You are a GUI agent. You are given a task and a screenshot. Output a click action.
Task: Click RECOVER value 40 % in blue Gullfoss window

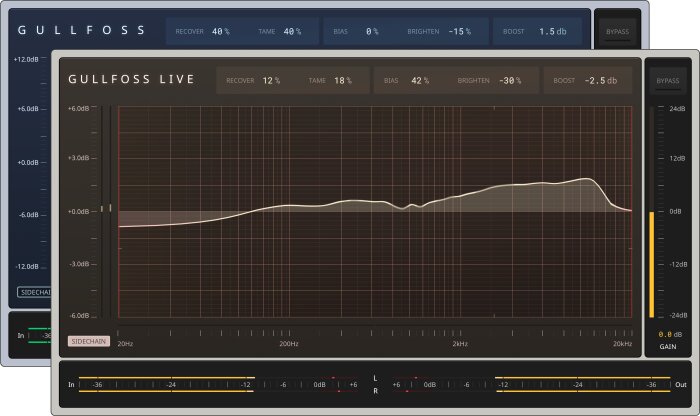coord(221,32)
